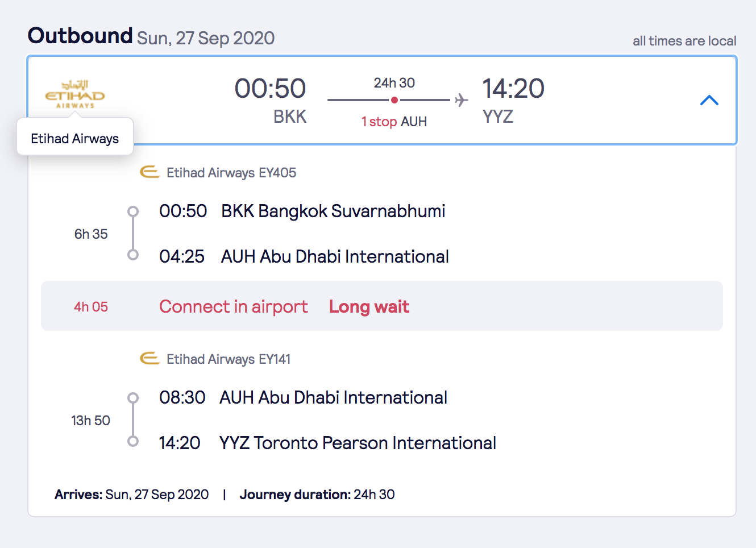Click Etihad Airways EY405 flight number text
The image size is (756, 548).
pos(231,173)
